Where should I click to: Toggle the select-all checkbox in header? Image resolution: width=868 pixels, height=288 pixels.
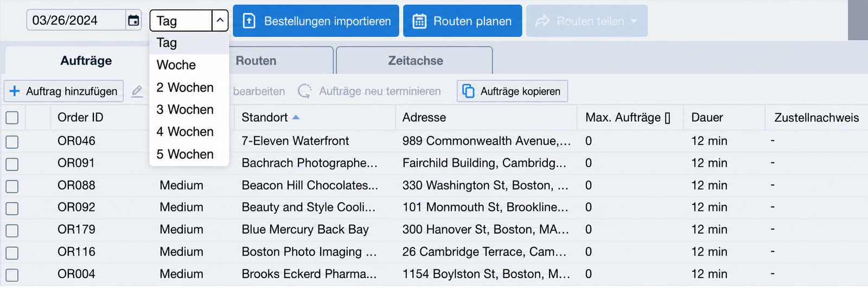coord(12,117)
